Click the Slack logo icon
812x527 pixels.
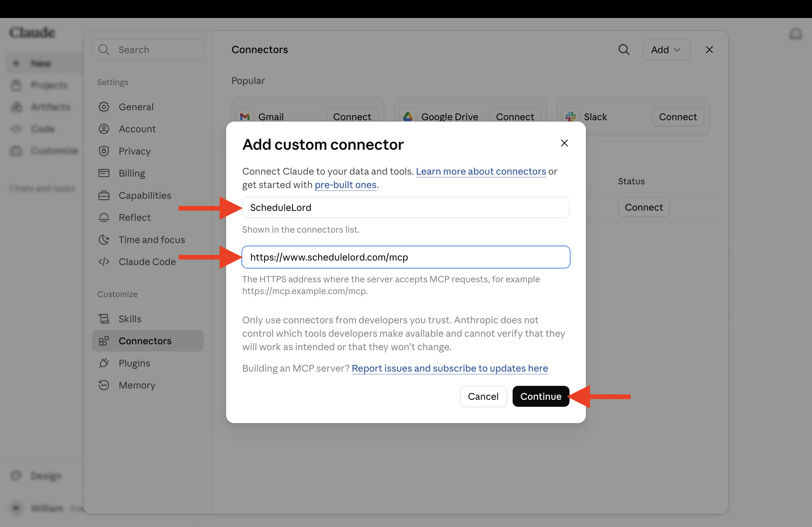pyautogui.click(x=570, y=116)
